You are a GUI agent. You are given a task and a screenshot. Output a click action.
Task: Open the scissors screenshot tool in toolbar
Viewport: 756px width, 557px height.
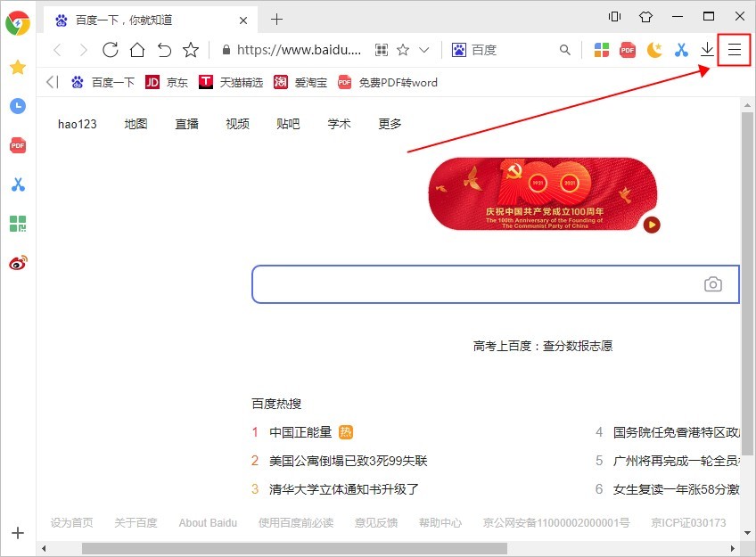click(681, 50)
